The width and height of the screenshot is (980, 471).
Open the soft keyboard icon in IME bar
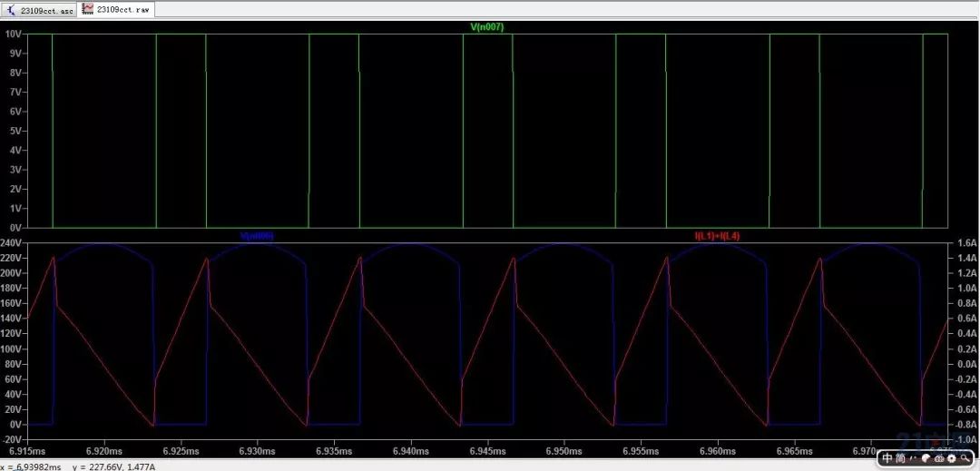coord(939,458)
